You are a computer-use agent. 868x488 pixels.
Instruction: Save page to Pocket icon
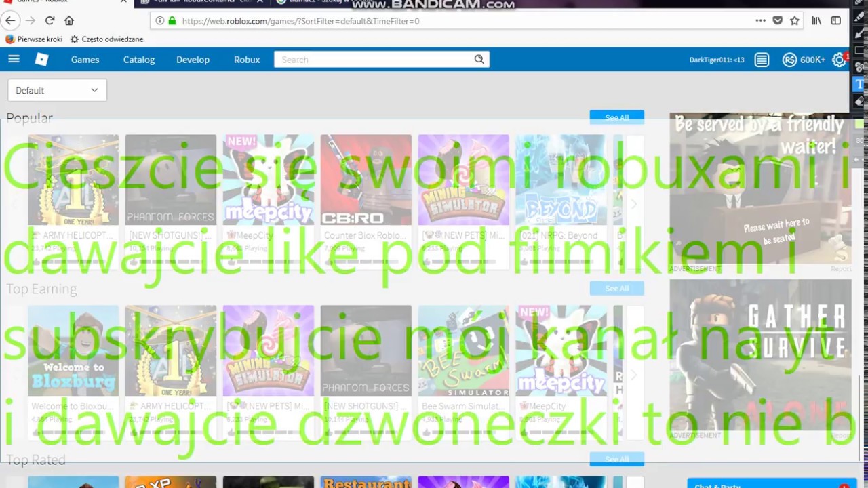coord(778,21)
